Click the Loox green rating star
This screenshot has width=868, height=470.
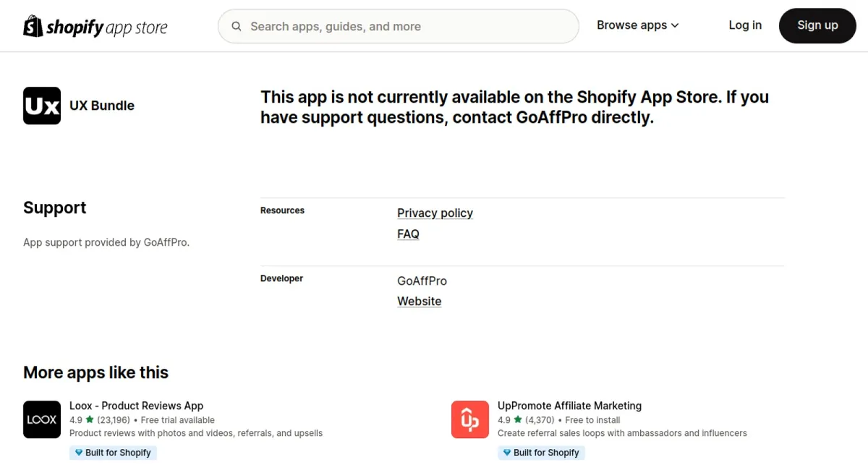click(90, 419)
